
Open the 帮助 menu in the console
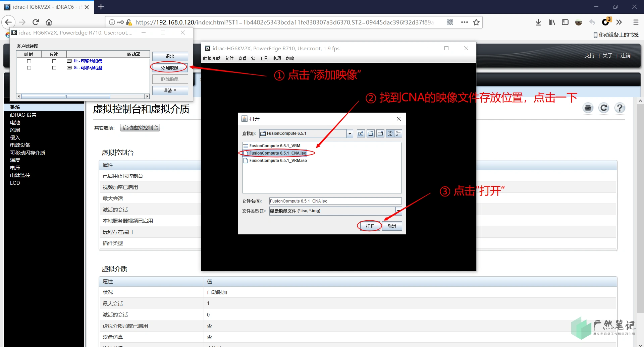click(290, 58)
